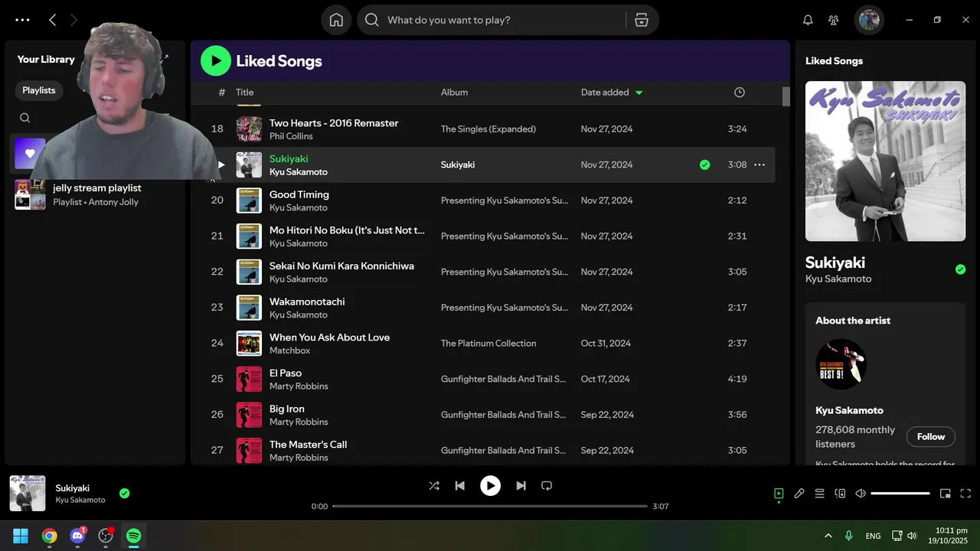Sort by duration clock icon
The height and width of the screenshot is (551, 980).
739,92
